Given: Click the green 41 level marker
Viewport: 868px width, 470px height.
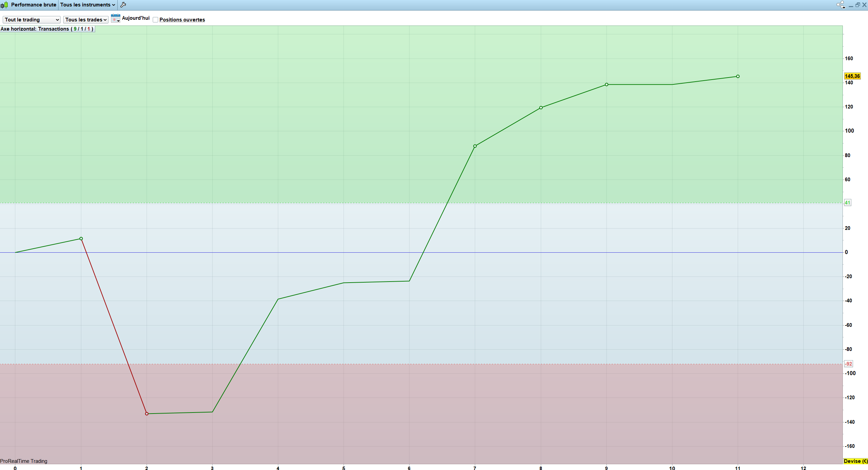Looking at the screenshot, I should point(847,203).
